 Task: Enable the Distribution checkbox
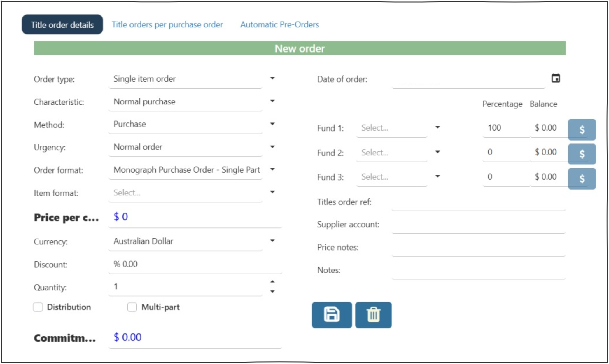(38, 307)
